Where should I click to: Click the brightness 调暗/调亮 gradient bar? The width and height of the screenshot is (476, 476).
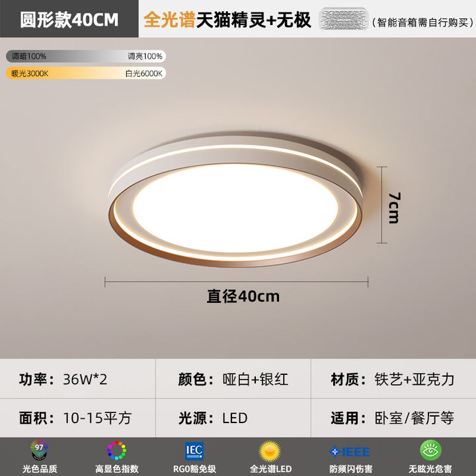[x=86, y=56]
